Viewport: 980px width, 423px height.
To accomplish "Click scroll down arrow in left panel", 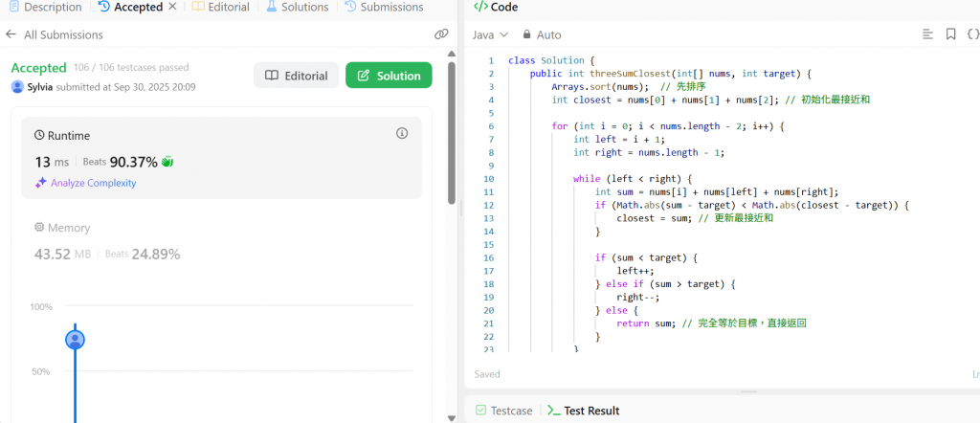I will click(x=452, y=418).
